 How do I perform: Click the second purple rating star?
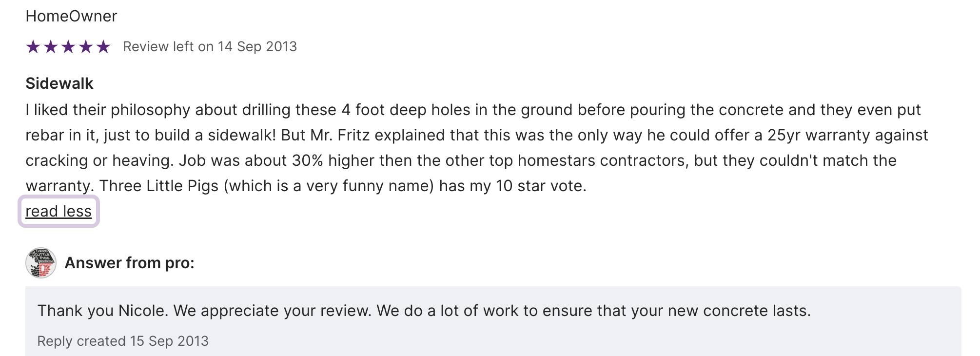coord(51,47)
